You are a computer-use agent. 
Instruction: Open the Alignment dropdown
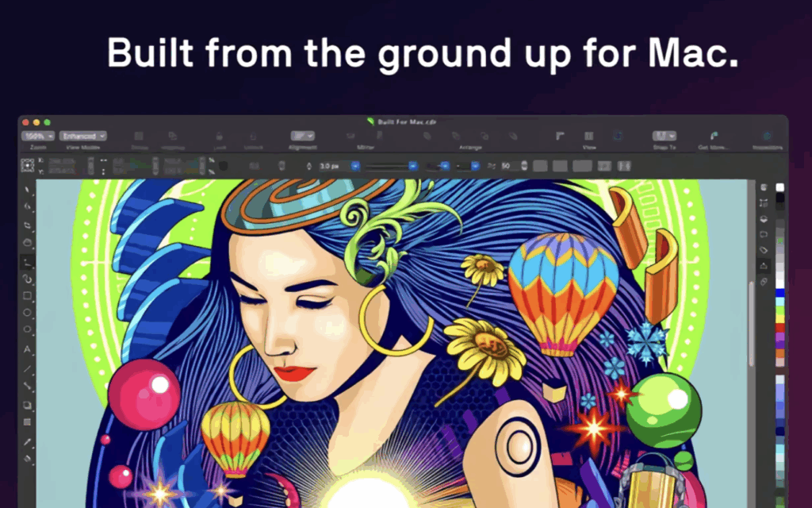pos(302,136)
